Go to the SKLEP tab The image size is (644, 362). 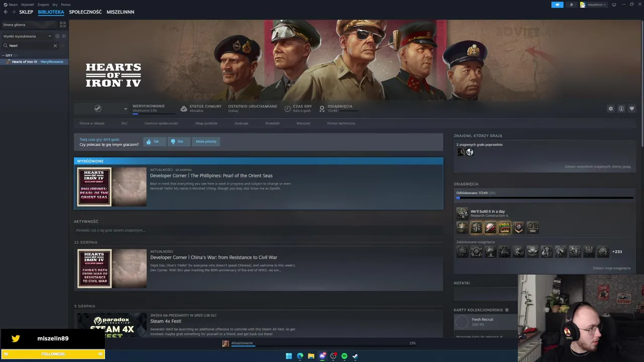point(26,12)
